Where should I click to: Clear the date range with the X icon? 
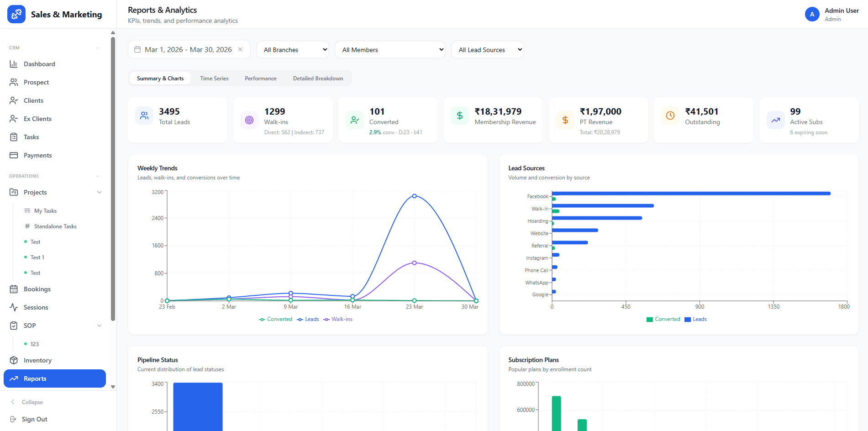tap(240, 49)
